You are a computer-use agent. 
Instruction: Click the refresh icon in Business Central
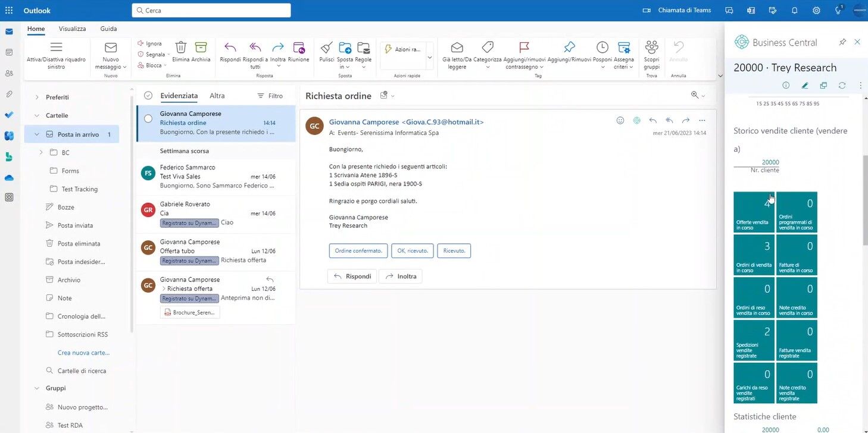click(x=842, y=86)
